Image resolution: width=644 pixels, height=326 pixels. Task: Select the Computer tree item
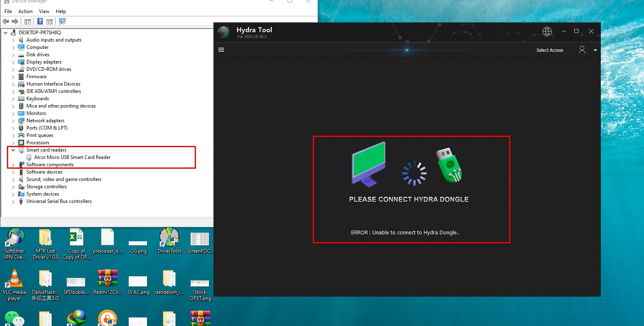click(37, 47)
